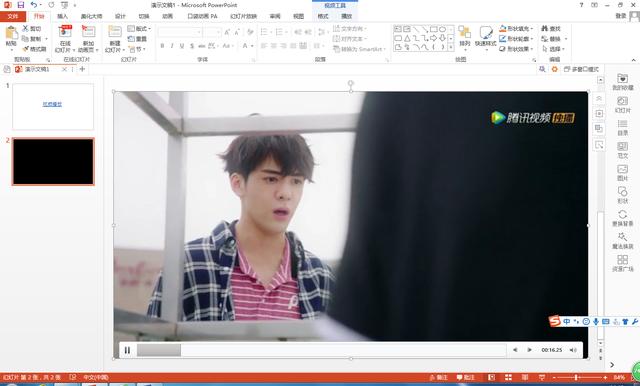
Task: Expand the 新建幻灯片 dropdown arrow
Action: tap(124, 50)
